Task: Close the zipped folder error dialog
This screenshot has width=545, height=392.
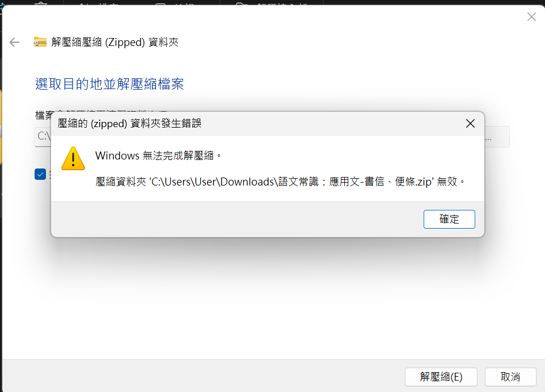Action: 470,124
